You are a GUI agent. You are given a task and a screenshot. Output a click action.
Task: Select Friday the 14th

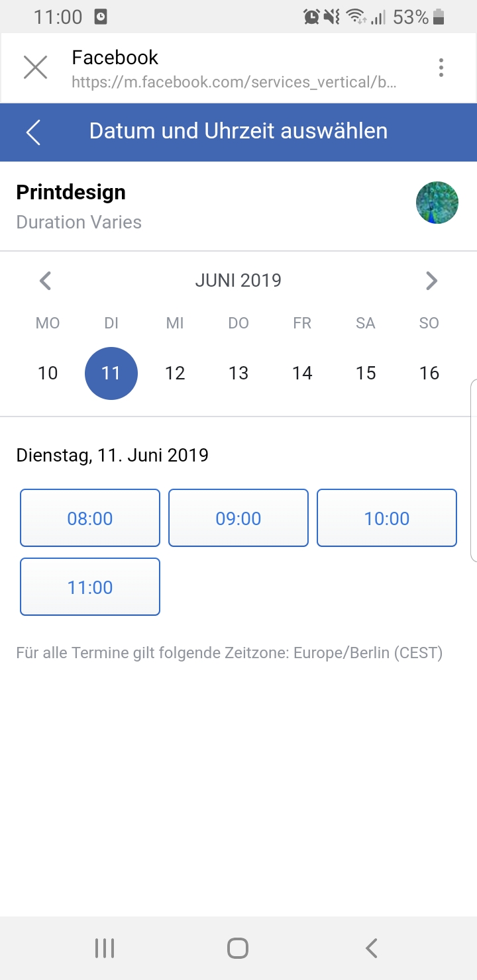point(302,373)
